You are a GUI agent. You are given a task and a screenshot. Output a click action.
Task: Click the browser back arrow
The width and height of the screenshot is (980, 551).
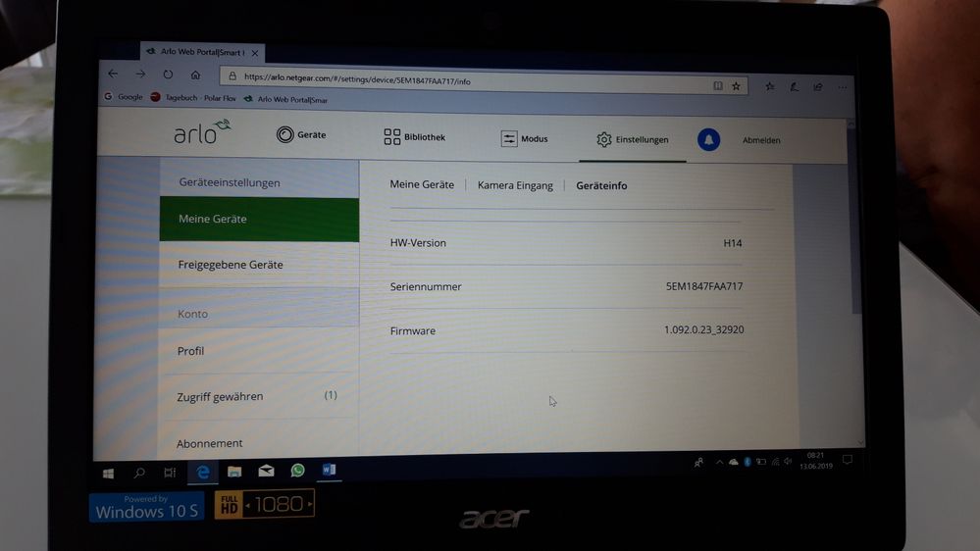pyautogui.click(x=113, y=74)
